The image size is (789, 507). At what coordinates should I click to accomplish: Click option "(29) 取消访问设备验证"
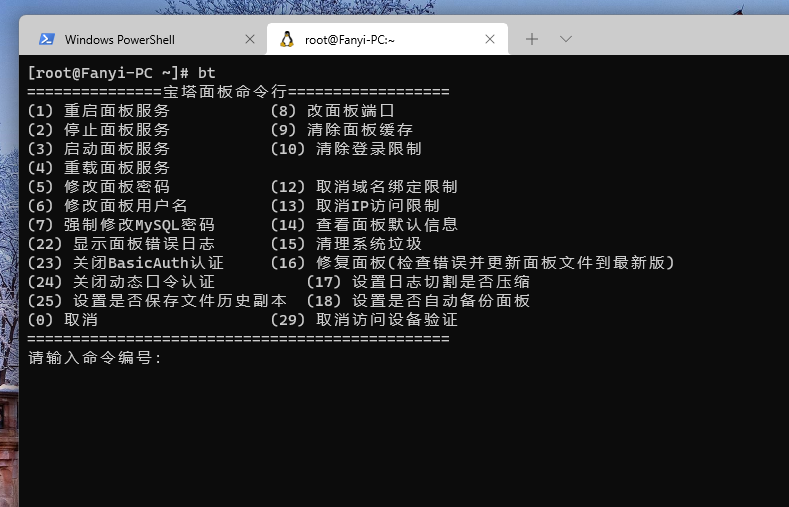coord(364,320)
